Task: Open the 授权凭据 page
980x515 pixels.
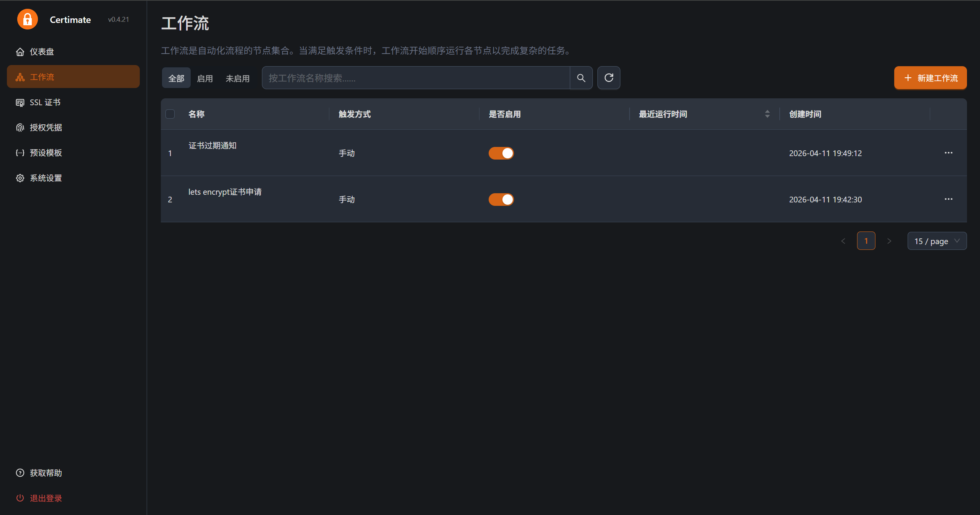Action: pyautogui.click(x=46, y=127)
